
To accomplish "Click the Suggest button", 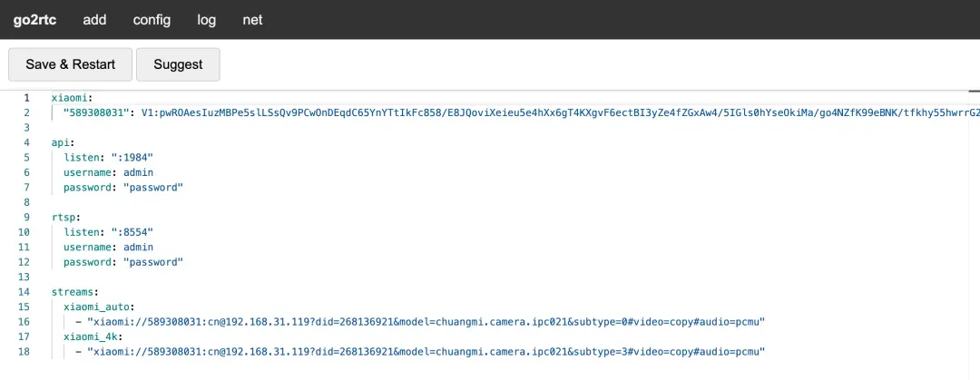I will point(178,64).
